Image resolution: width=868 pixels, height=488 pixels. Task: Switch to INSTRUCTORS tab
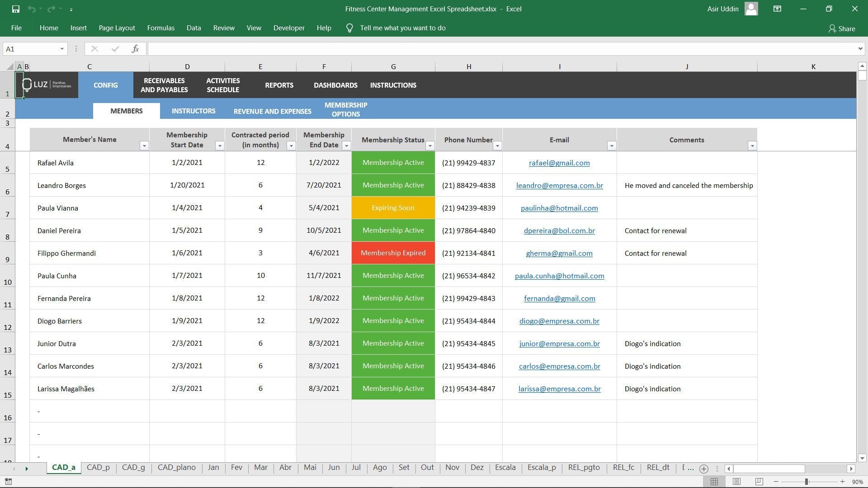coord(194,111)
